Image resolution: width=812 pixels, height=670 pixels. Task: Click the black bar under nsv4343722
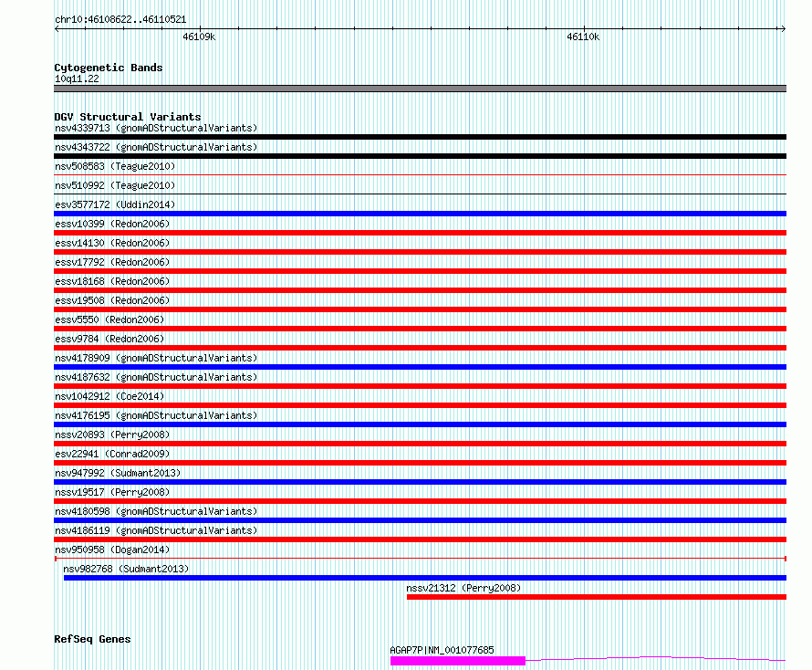pyautogui.click(x=420, y=156)
